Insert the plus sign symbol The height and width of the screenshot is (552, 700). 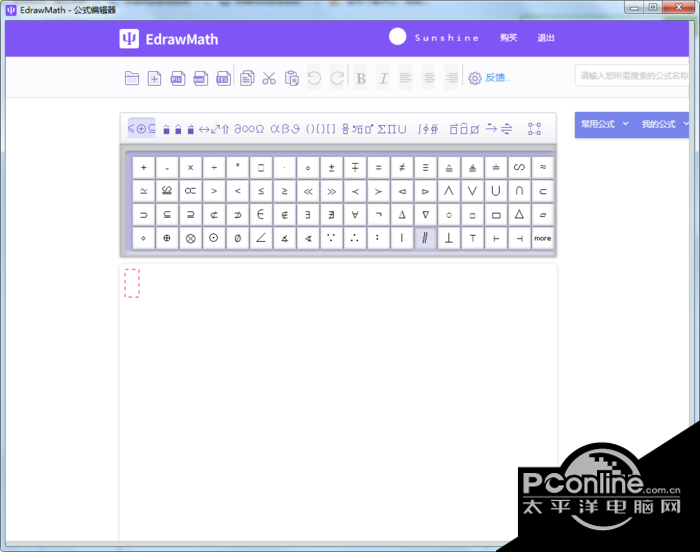[x=143, y=167]
